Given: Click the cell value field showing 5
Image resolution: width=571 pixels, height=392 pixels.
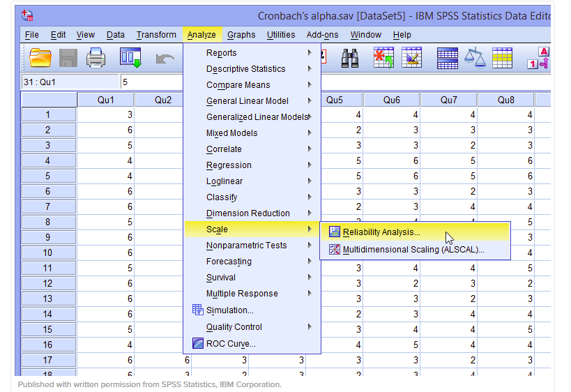Looking at the screenshot, I should pos(152,82).
